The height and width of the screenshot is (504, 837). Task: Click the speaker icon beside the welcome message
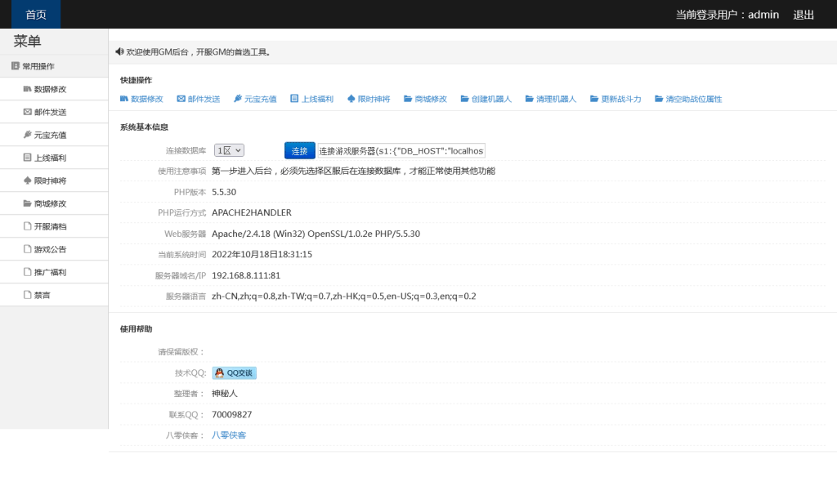click(x=119, y=51)
